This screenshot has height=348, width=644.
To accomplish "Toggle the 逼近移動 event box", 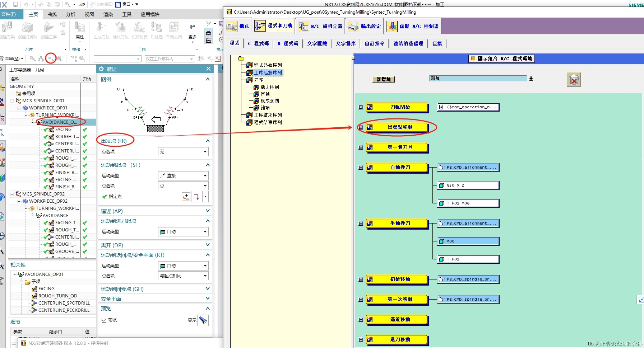I will point(361,319).
